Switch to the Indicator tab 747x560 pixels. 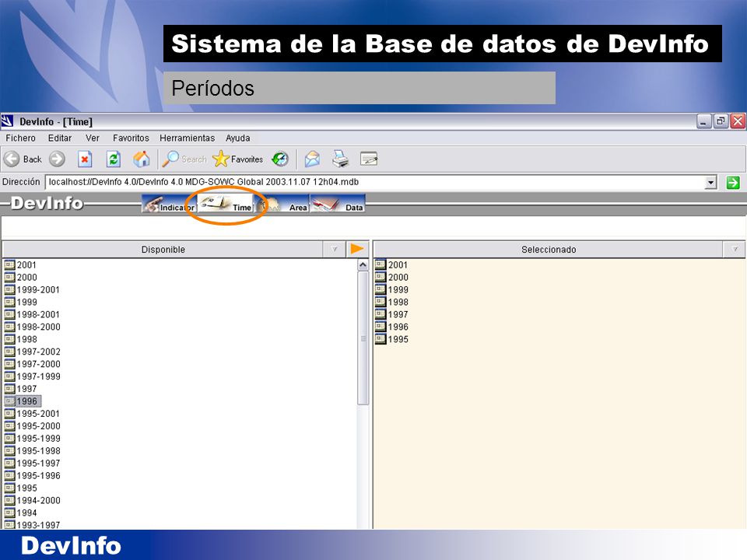click(169, 204)
